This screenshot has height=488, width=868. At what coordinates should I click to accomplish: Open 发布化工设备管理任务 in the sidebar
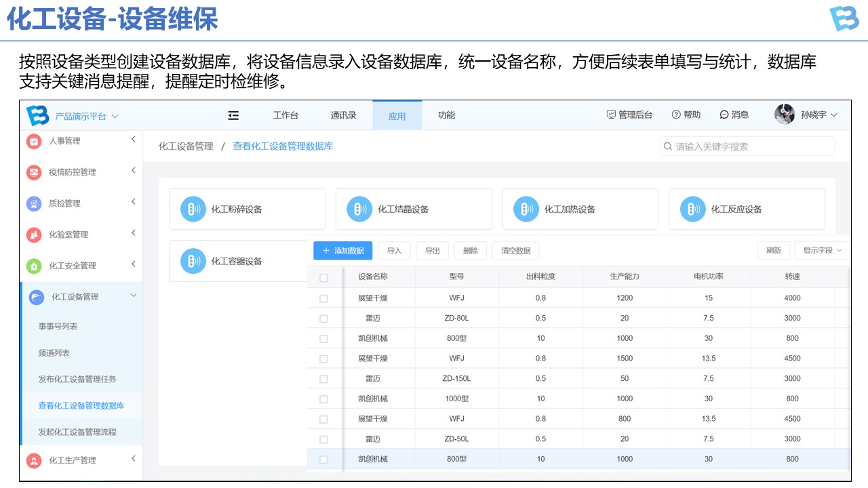[77, 379]
